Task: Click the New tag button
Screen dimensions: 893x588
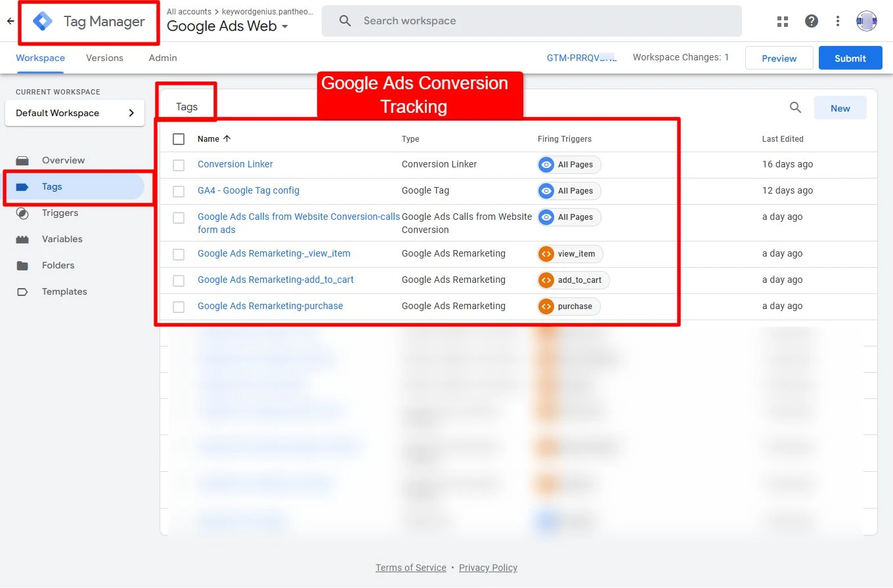Action: click(840, 108)
